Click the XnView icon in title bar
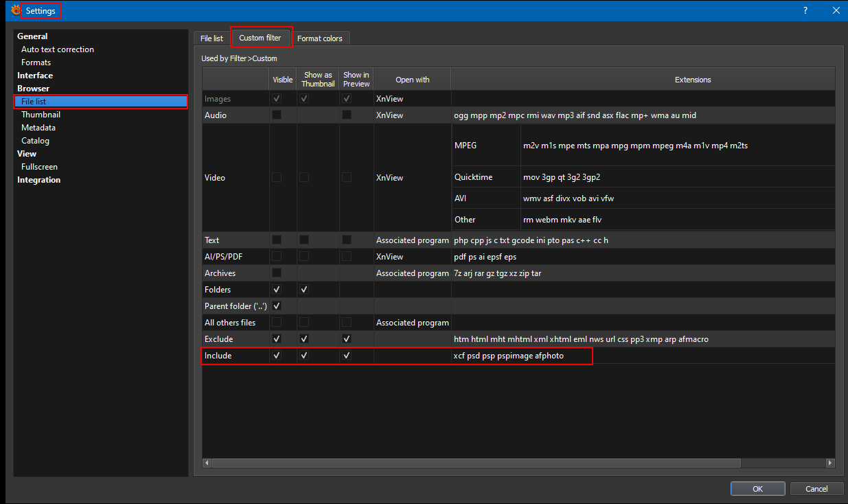This screenshot has height=504, width=848. coord(16,10)
